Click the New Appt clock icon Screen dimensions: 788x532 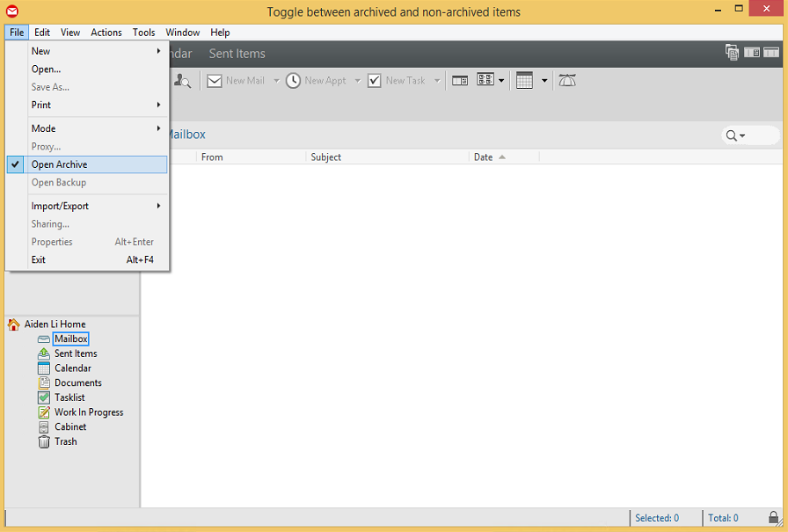click(x=293, y=81)
